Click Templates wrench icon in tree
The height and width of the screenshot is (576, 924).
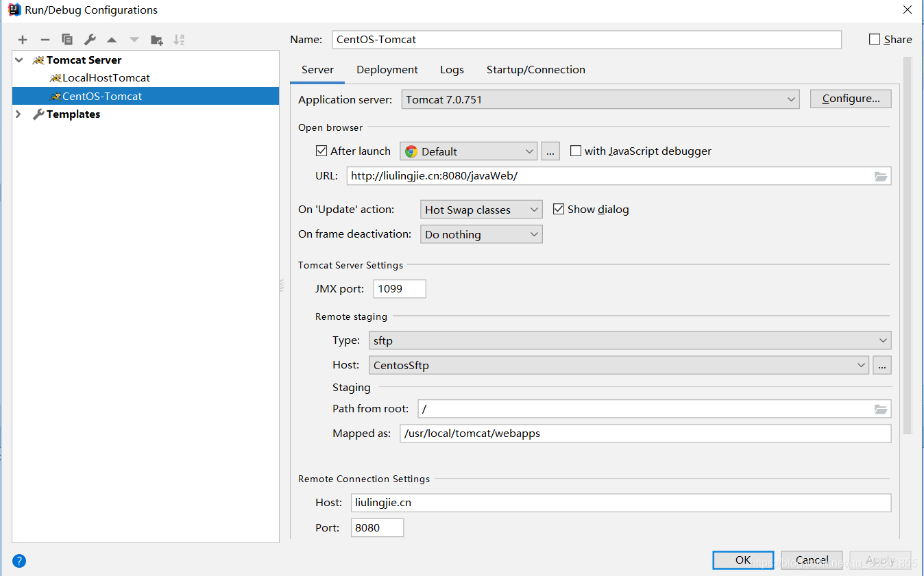click(x=38, y=114)
